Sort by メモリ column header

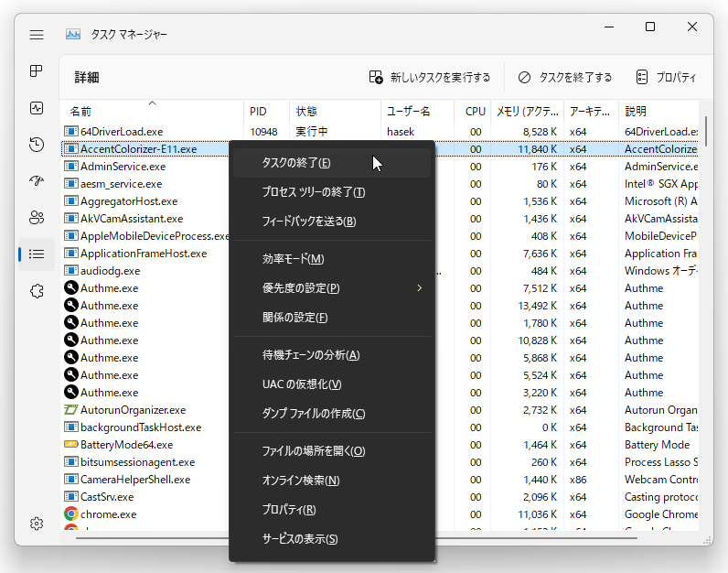tap(527, 111)
